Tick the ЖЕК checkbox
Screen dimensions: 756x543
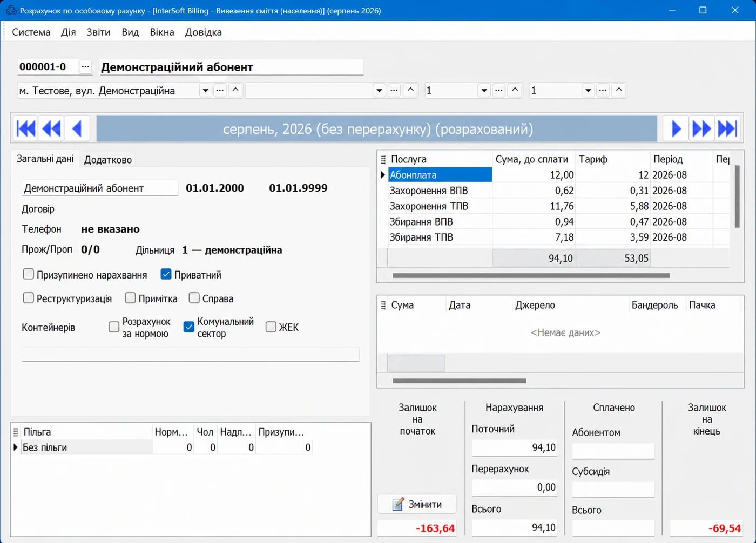(x=271, y=327)
